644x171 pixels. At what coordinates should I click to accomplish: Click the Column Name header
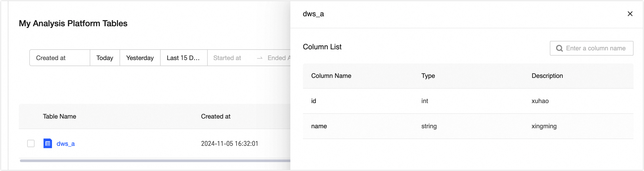(x=331, y=76)
